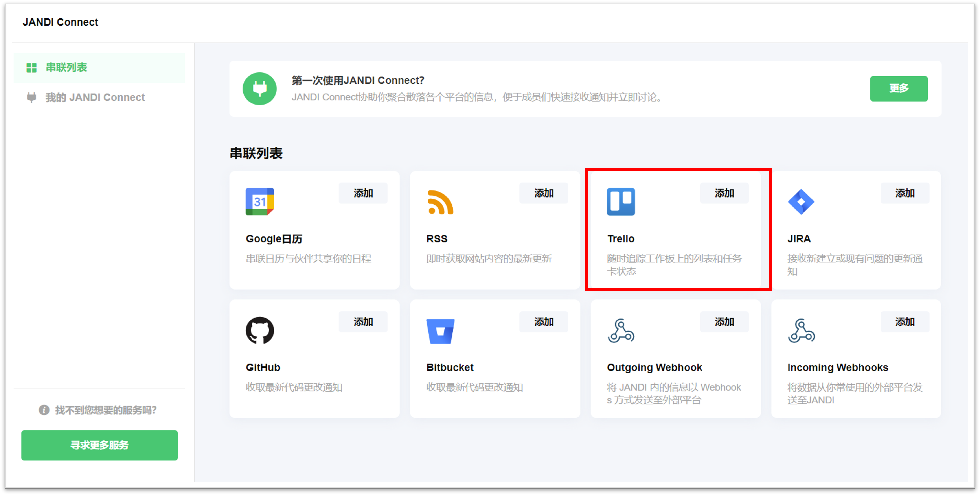
Task: Click the info icon beside 找不到您想要的服务吗
Action: (44, 410)
